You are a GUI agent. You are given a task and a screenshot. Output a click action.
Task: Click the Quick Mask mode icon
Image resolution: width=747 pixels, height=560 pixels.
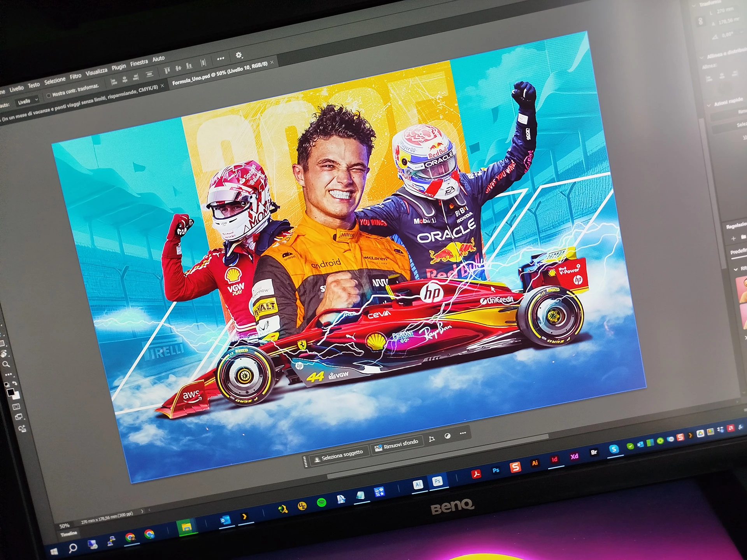(16, 407)
